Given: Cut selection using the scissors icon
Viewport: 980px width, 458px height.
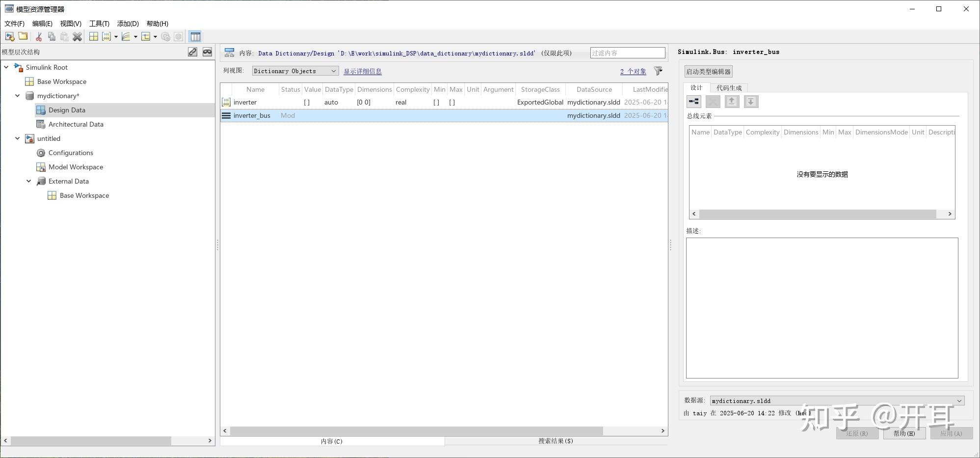Looking at the screenshot, I should point(38,36).
